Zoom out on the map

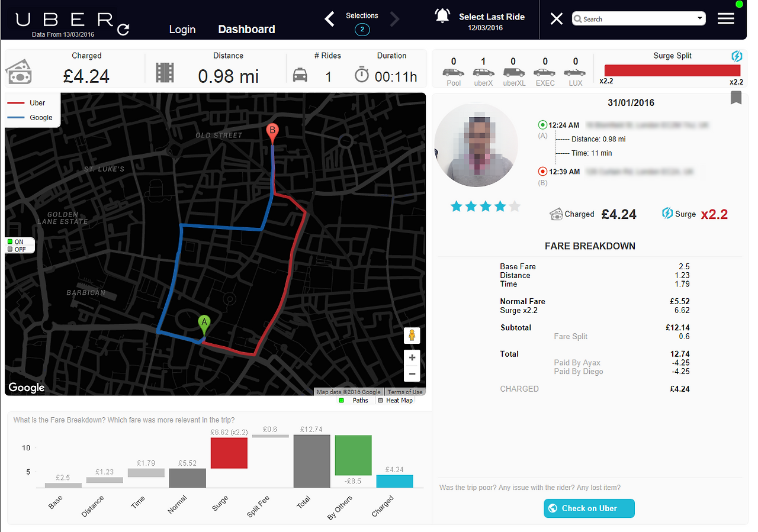tap(412, 374)
